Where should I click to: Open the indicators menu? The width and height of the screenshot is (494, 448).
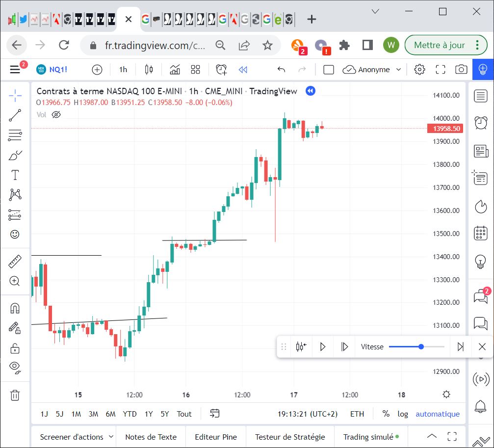pos(175,70)
